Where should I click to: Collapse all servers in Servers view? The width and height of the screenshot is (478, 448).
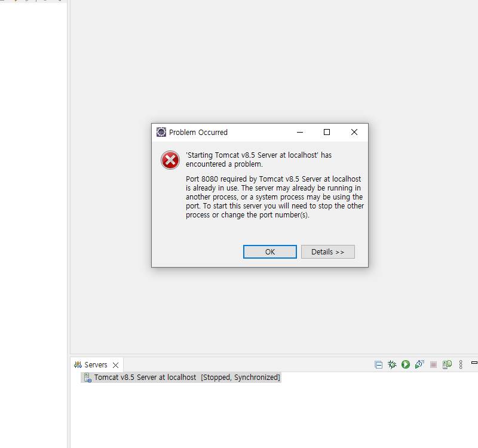coord(379,364)
